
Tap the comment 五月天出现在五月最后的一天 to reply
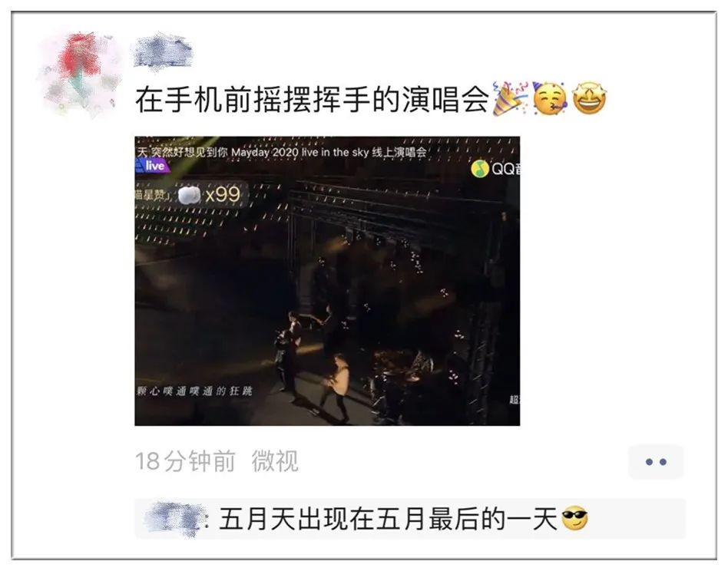point(388,519)
